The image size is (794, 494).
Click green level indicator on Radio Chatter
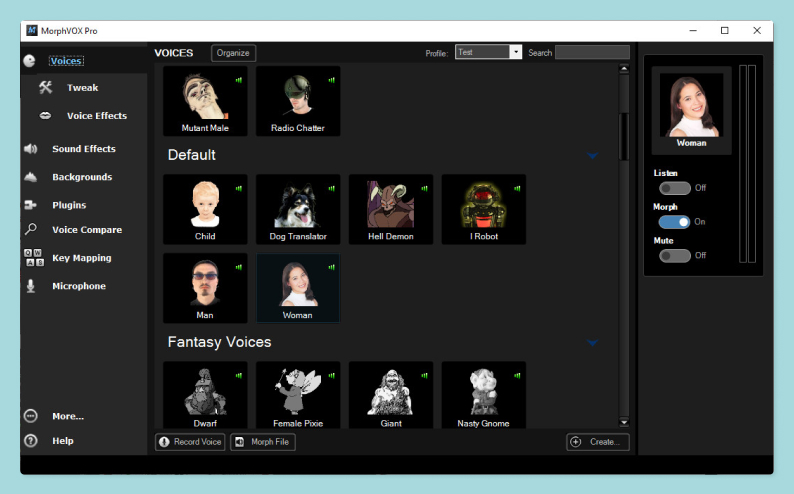(331, 80)
